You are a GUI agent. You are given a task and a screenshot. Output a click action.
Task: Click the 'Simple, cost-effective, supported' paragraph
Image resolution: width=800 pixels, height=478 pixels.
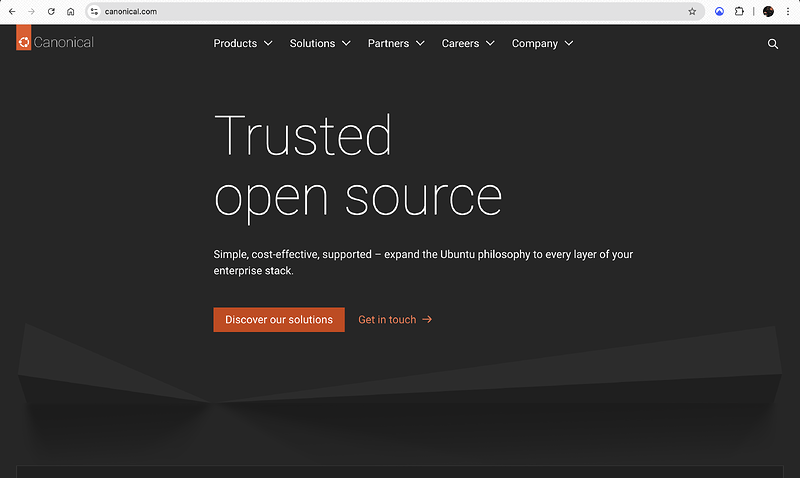[423, 262]
